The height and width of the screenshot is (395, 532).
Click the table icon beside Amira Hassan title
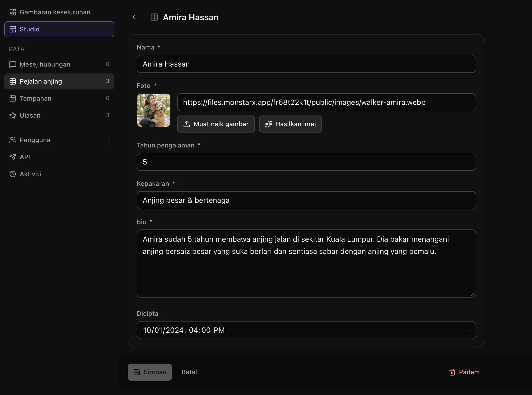click(154, 17)
